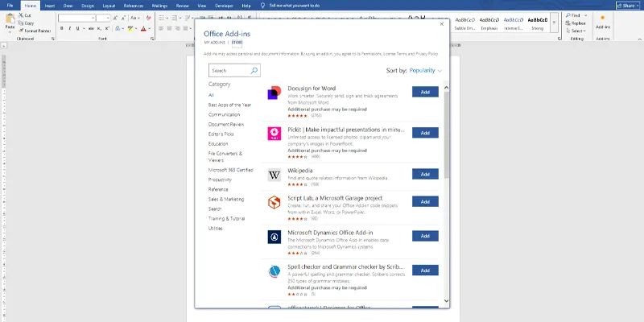Clear all formatting using the eraser icon
The image size is (644, 322).
point(148,18)
